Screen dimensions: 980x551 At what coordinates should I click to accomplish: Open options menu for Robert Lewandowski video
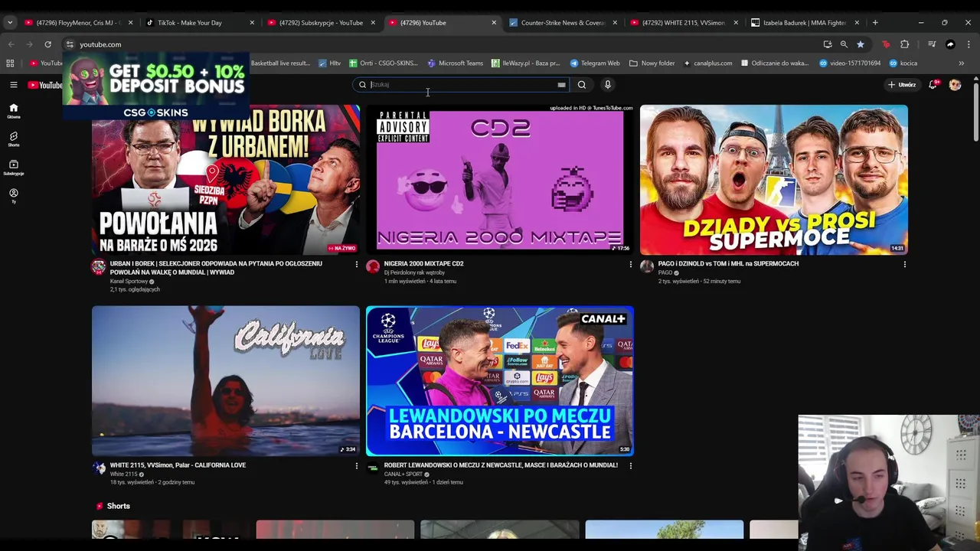tap(630, 465)
